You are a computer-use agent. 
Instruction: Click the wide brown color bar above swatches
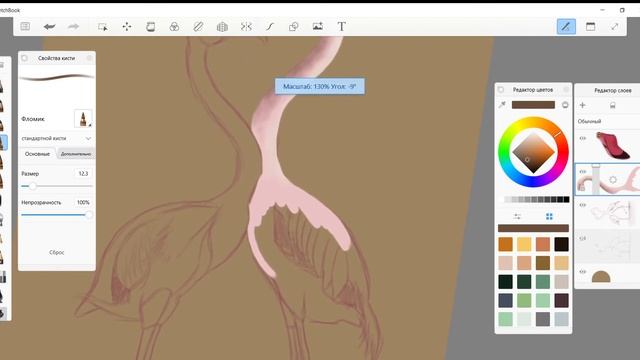pos(533,228)
